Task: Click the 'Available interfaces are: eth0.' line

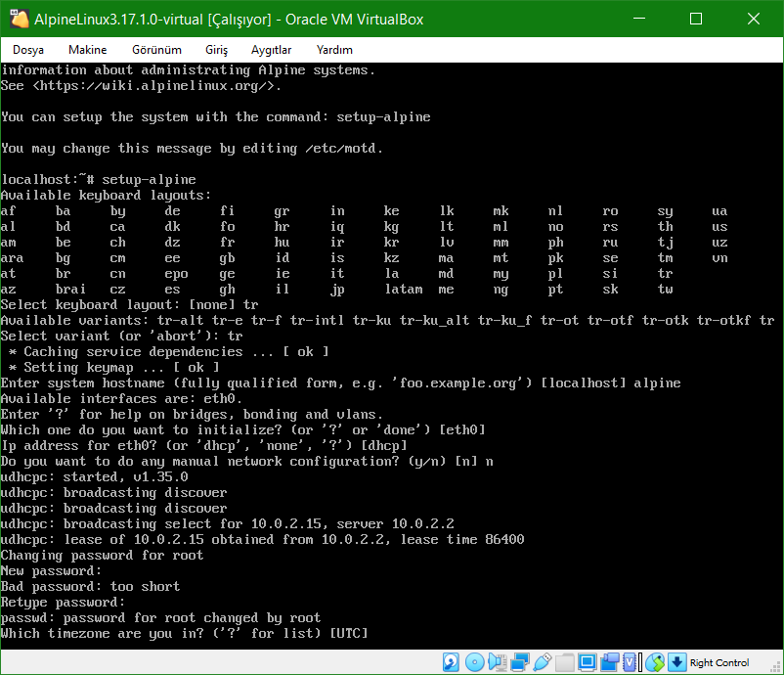Action: click(121, 398)
